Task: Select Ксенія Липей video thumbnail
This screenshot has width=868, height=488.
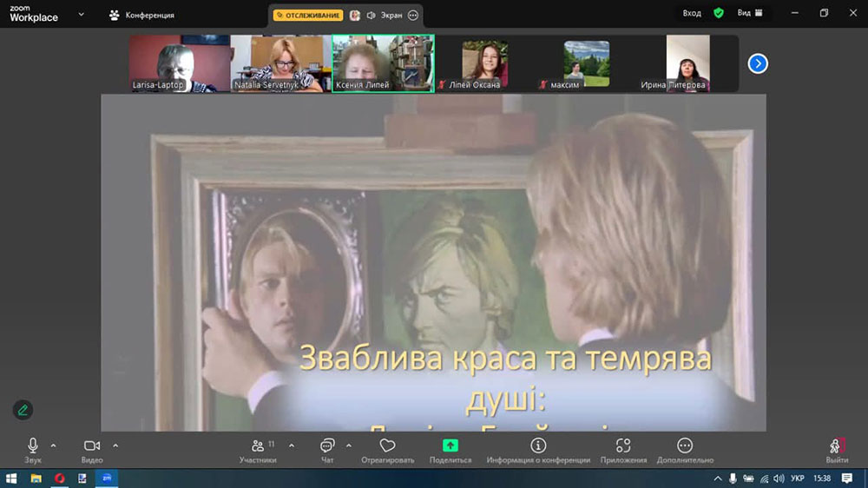Action: click(383, 63)
